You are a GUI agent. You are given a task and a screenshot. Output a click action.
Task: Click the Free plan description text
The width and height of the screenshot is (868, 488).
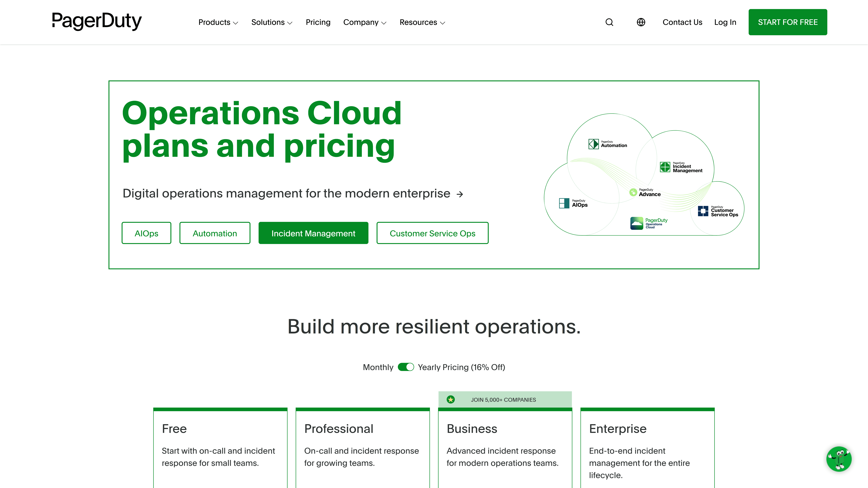pyautogui.click(x=218, y=457)
